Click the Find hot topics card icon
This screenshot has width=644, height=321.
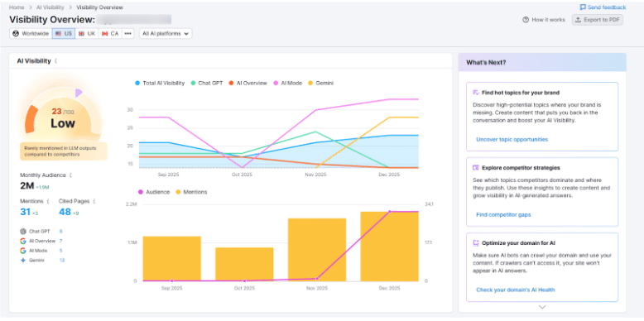tap(476, 93)
